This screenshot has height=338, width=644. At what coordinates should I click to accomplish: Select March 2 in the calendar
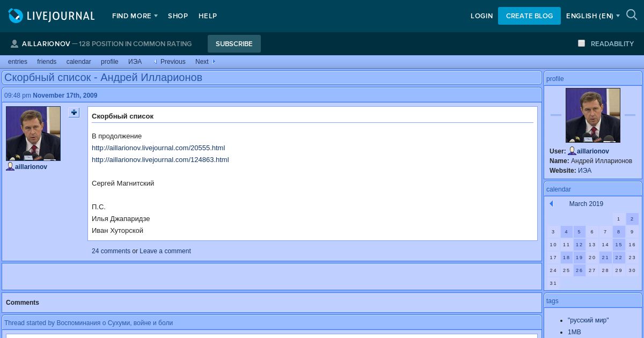click(632, 219)
